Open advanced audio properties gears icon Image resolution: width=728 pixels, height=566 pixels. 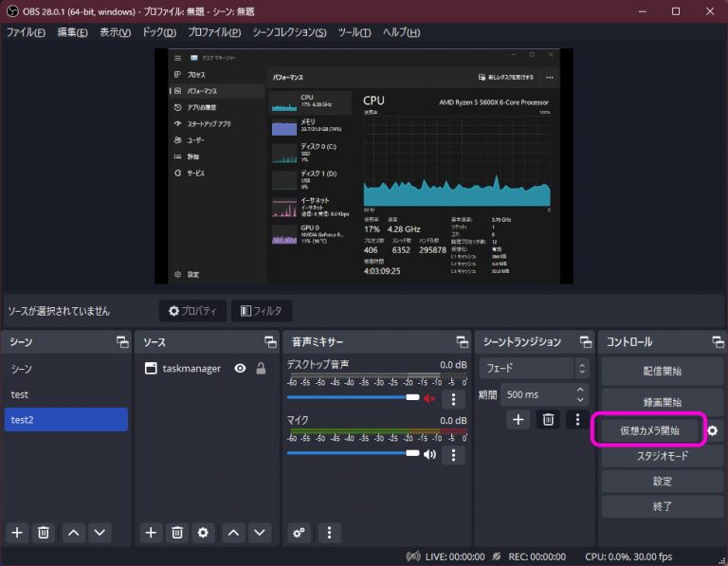299,532
